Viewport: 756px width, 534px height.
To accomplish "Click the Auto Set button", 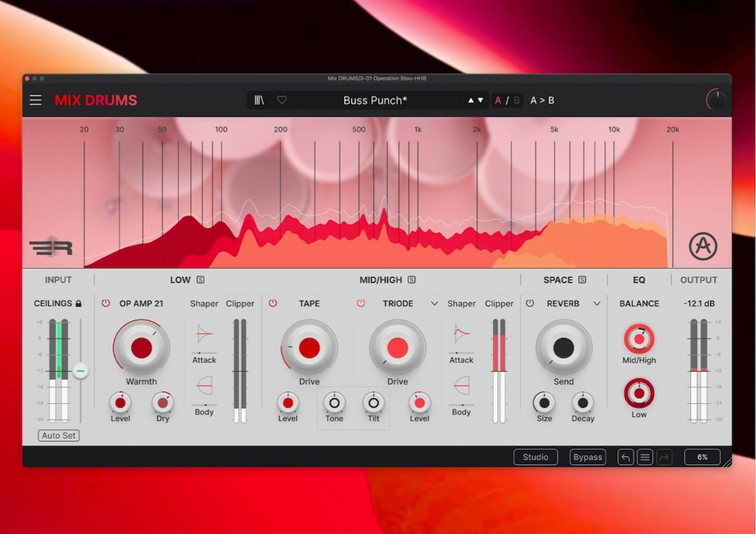I will tap(59, 435).
